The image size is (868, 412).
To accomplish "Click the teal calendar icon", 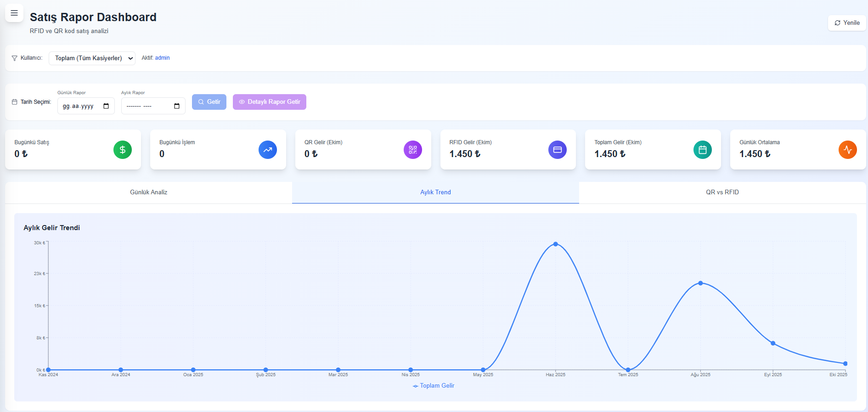I will click(702, 150).
